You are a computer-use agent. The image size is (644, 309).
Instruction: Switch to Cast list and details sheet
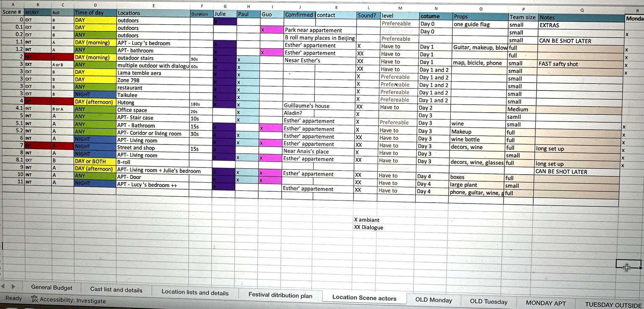(x=116, y=289)
